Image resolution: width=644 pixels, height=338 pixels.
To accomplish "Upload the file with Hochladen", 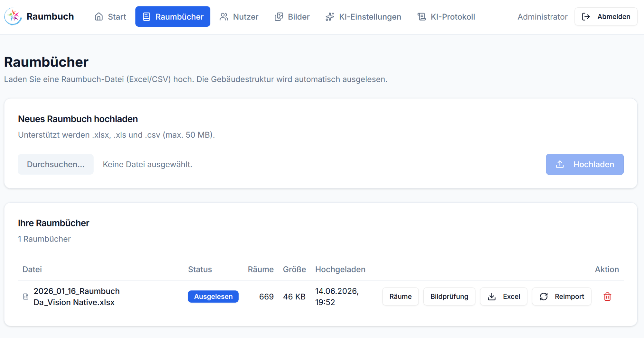I will coord(585,164).
